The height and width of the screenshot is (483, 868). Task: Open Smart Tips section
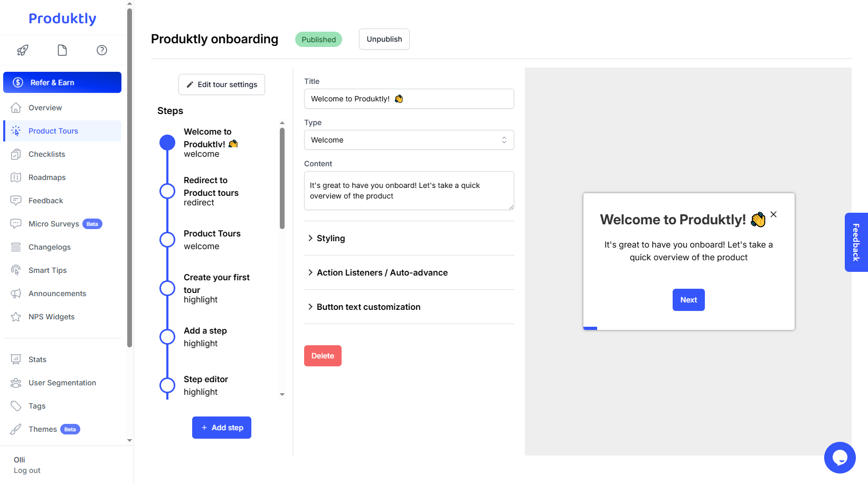[x=48, y=270]
